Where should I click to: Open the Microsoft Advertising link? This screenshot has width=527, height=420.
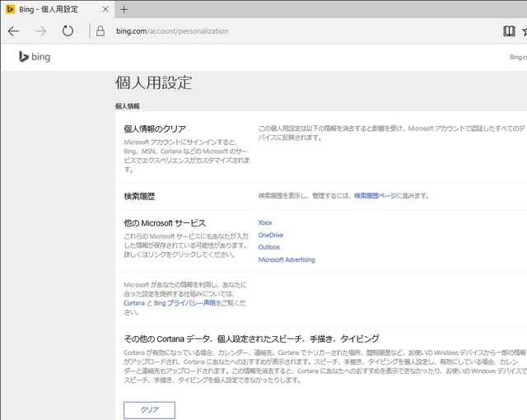click(287, 259)
